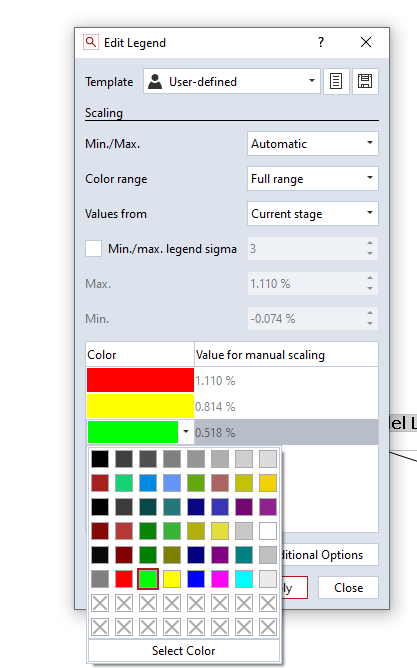Select the white palette swatch
The width and height of the screenshot is (417, 668).
tap(268, 531)
